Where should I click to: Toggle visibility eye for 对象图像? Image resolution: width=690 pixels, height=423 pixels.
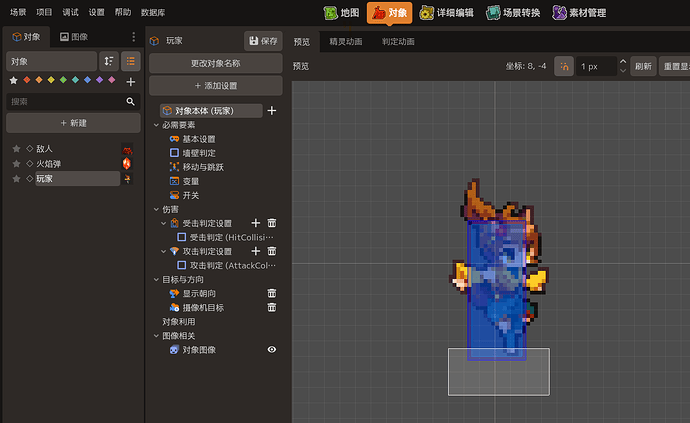[272, 349]
